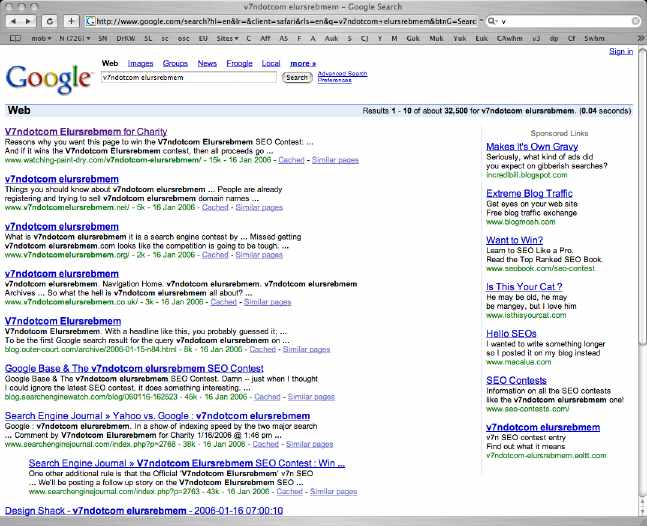Viewport: 647px width, 526px height.
Task: Open the magnifier icon in the search field
Action: (x=493, y=21)
